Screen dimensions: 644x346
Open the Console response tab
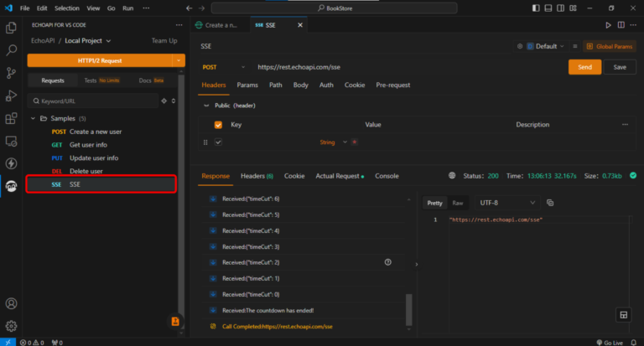coord(387,176)
